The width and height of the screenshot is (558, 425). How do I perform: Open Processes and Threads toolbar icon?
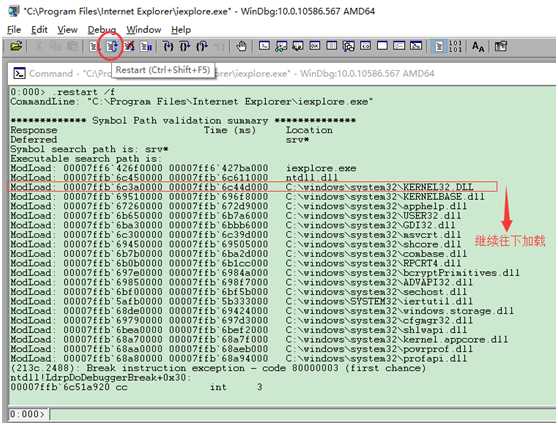tap(399, 46)
